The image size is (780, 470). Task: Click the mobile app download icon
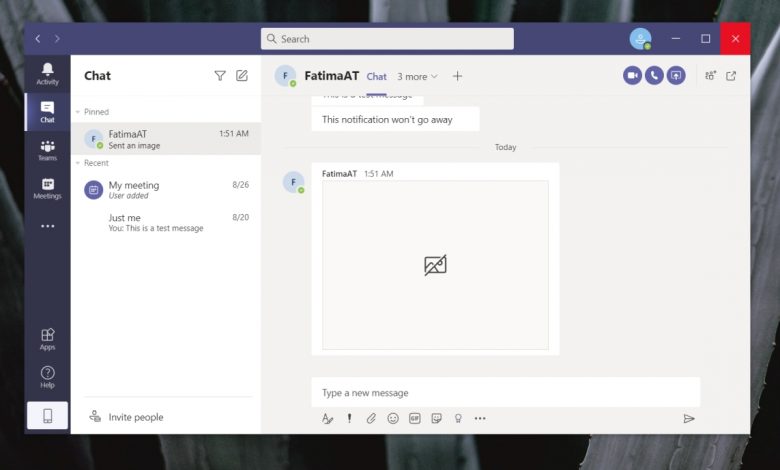47,415
